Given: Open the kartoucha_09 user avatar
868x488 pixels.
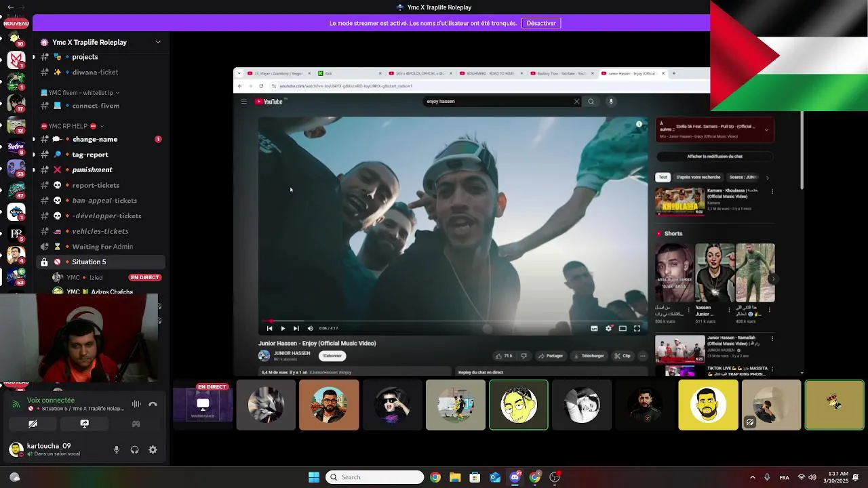Looking at the screenshot, I should 16,449.
